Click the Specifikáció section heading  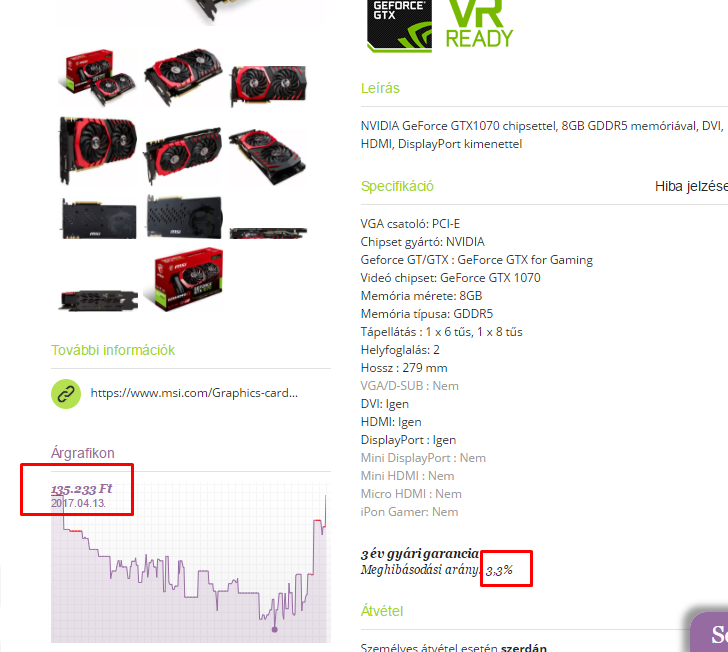click(397, 186)
